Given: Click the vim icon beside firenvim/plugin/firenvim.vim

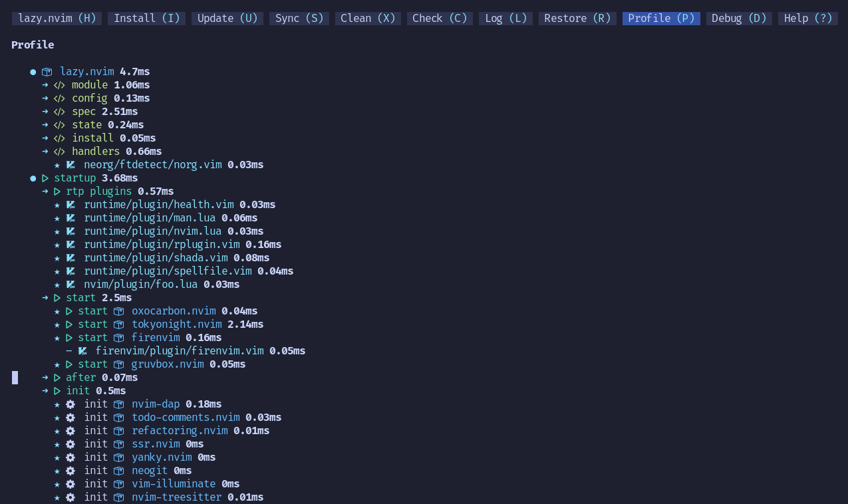Looking at the screenshot, I should [x=82, y=351].
